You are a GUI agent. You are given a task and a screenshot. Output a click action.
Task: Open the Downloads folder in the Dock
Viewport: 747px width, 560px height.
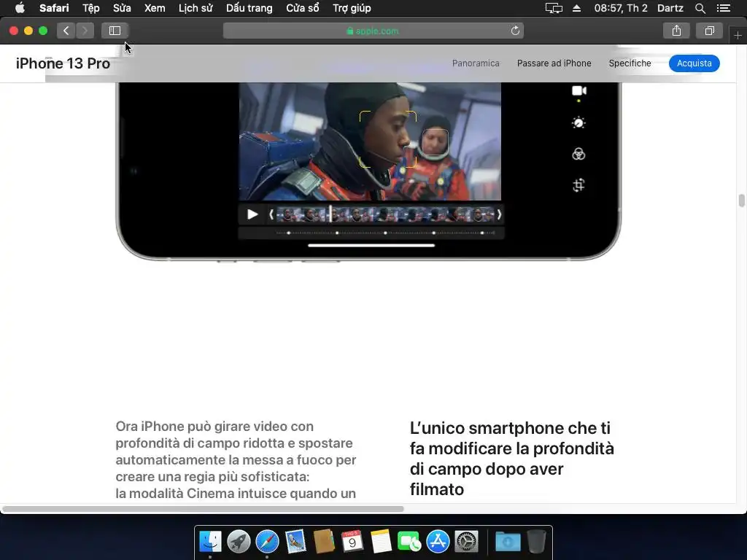coord(508,542)
